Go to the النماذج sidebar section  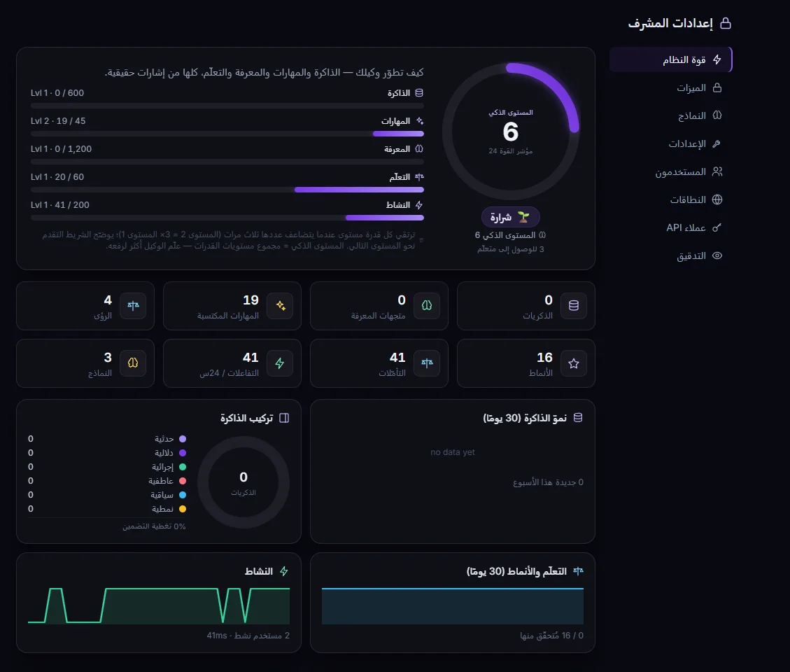point(670,116)
